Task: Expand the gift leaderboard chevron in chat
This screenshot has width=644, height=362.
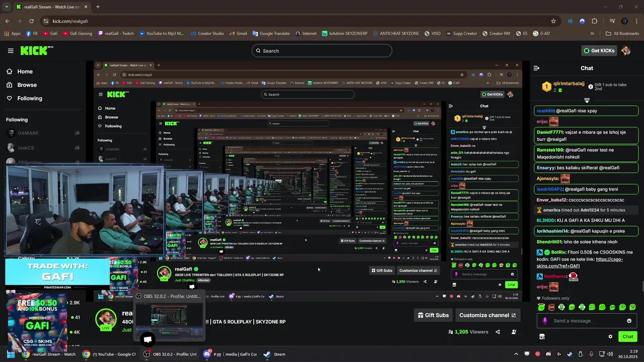Action: (x=587, y=101)
